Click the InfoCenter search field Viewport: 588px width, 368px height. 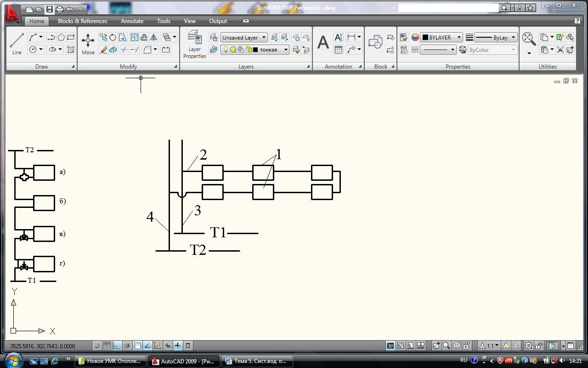tap(448, 8)
